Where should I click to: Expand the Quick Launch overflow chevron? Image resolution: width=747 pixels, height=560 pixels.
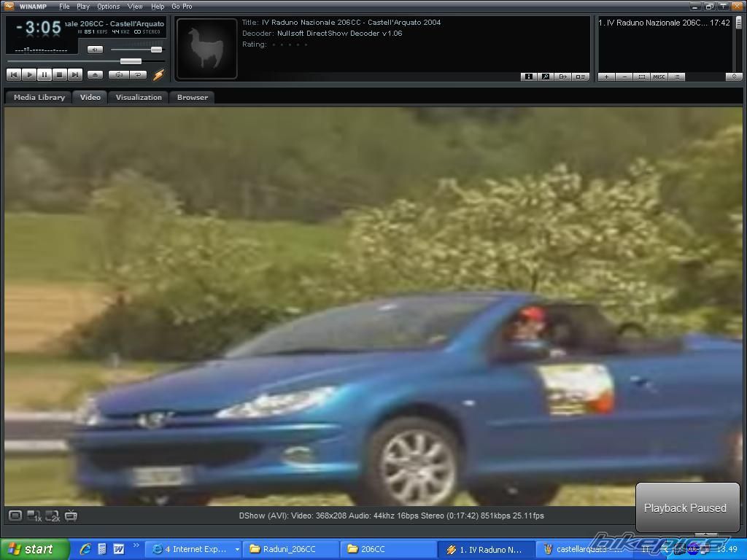[136, 545]
